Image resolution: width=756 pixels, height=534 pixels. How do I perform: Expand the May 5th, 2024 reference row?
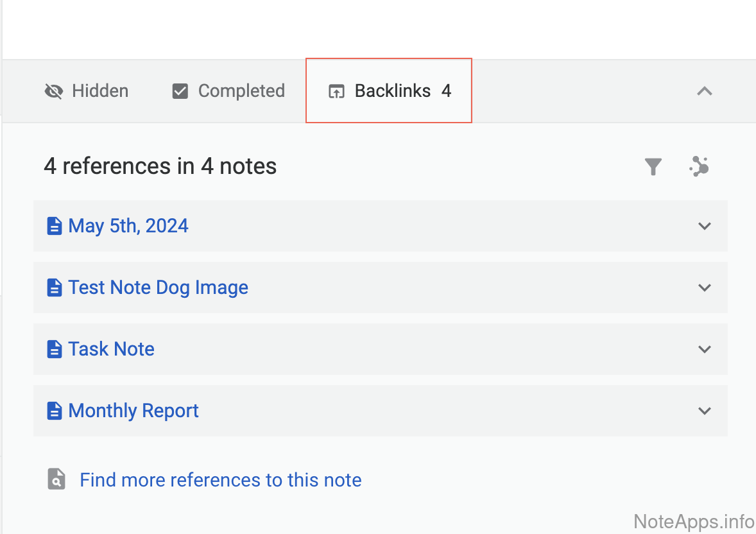pos(705,226)
